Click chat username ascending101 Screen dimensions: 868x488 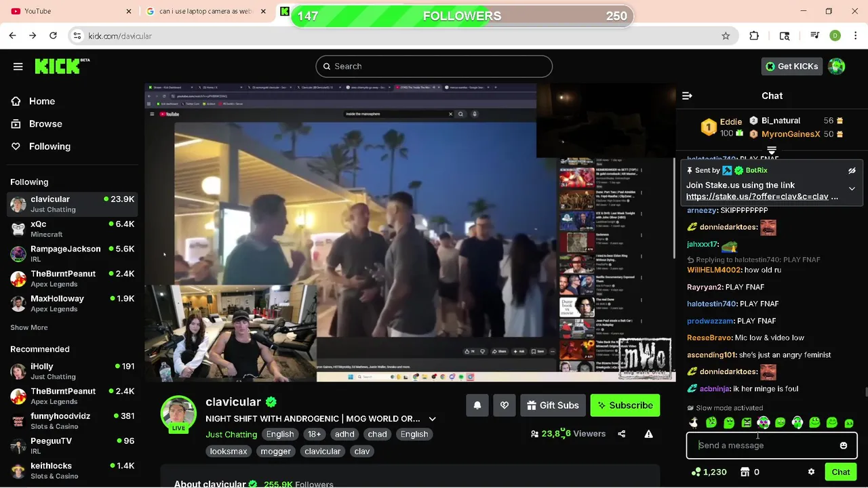click(x=711, y=355)
